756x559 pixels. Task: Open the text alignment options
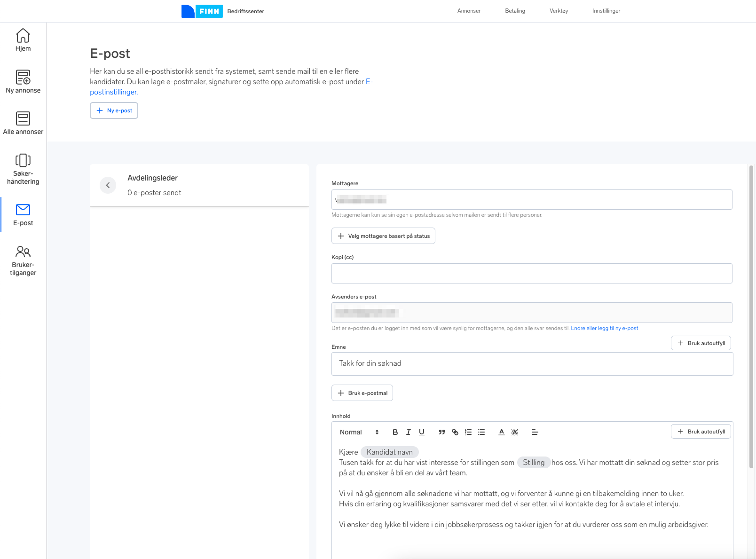coord(535,432)
